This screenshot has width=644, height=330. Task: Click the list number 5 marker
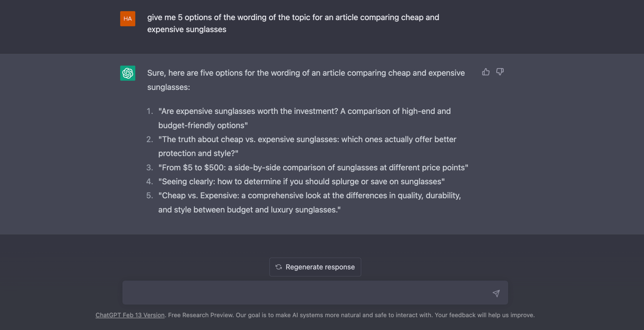tap(150, 196)
